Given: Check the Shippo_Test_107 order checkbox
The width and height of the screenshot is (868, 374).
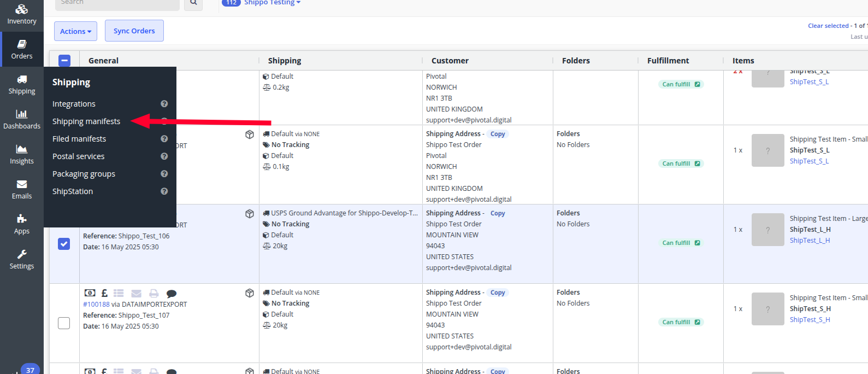Looking at the screenshot, I should tap(64, 323).
